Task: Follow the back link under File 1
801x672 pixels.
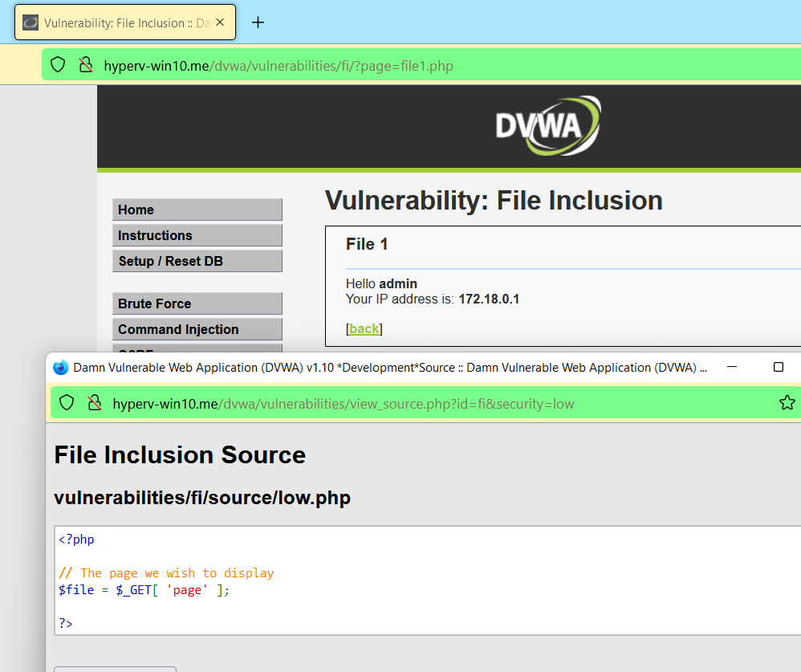Action: (x=364, y=328)
